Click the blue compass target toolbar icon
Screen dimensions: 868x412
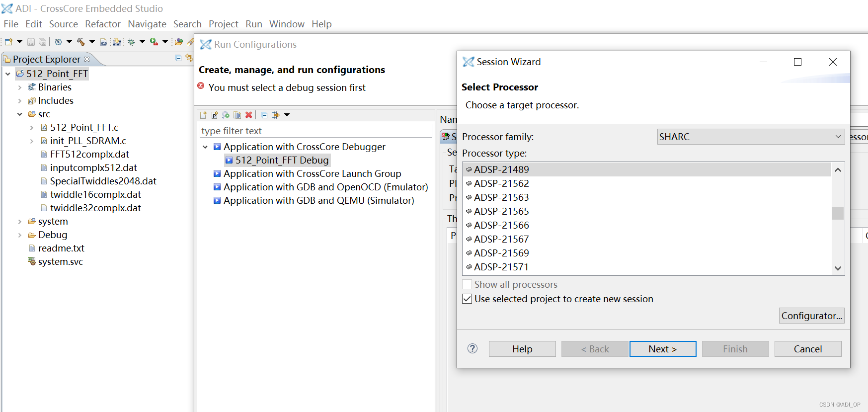click(58, 42)
